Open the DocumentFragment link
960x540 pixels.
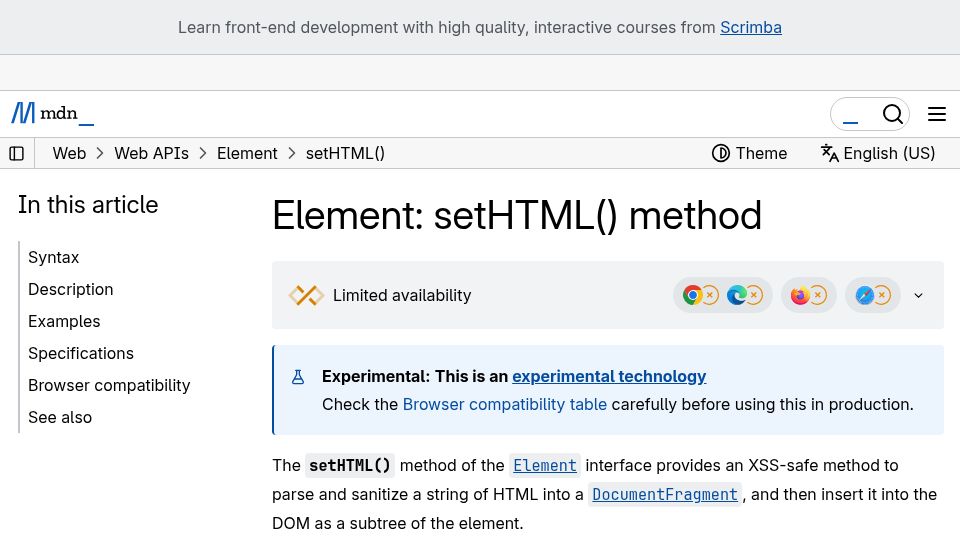[x=665, y=495]
